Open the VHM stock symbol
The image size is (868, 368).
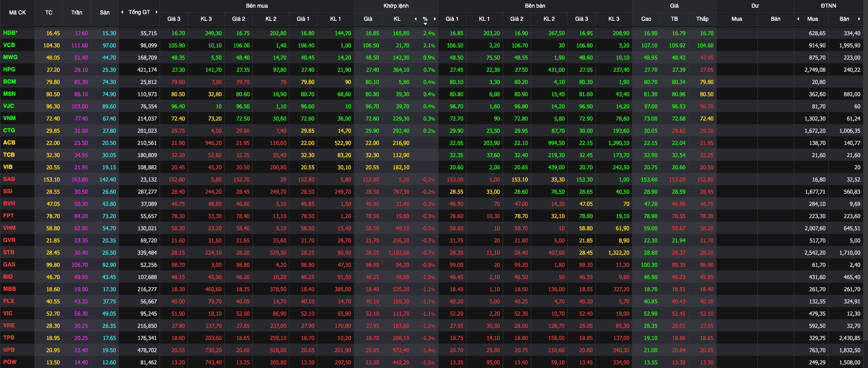9,228
